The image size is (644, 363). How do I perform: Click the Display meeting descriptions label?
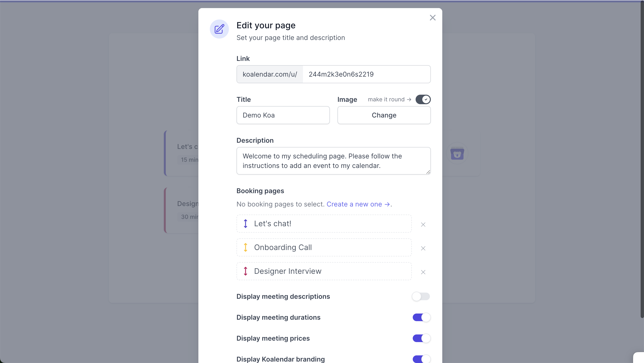click(283, 296)
